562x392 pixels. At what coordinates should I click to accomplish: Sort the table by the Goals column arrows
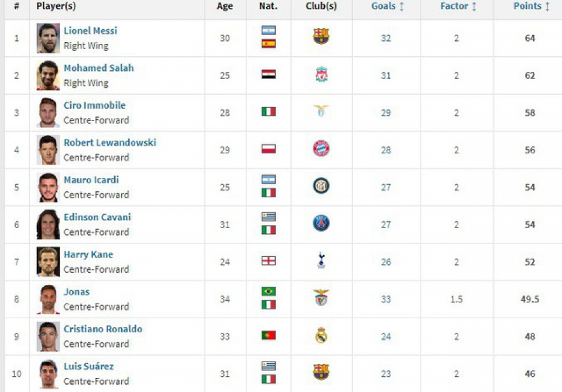[400, 6]
